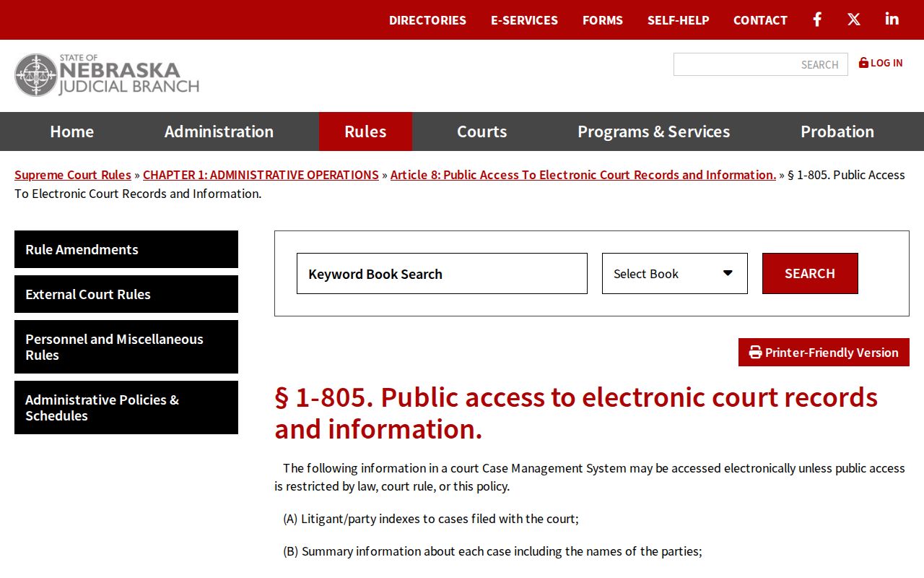This screenshot has height=578, width=924.
Task: Expand the Select Book dropdown
Action: (x=675, y=274)
